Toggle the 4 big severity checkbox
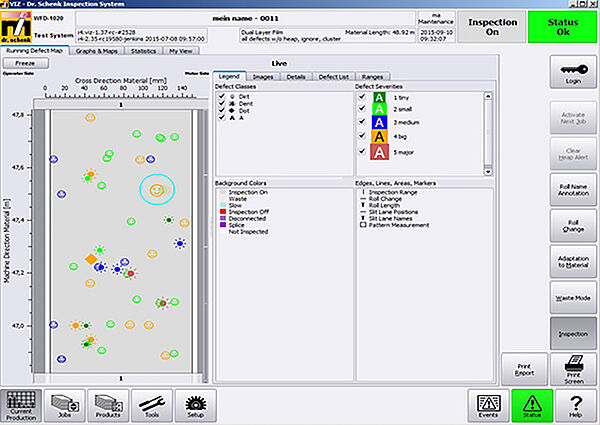 pos(362,136)
